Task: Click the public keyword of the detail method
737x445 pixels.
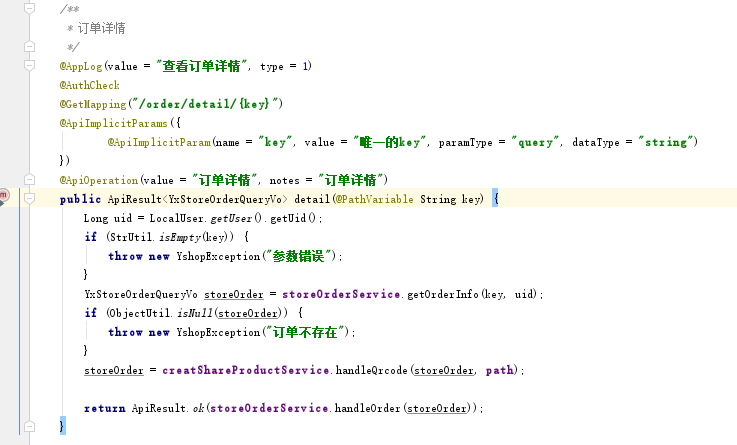Action: coord(80,199)
